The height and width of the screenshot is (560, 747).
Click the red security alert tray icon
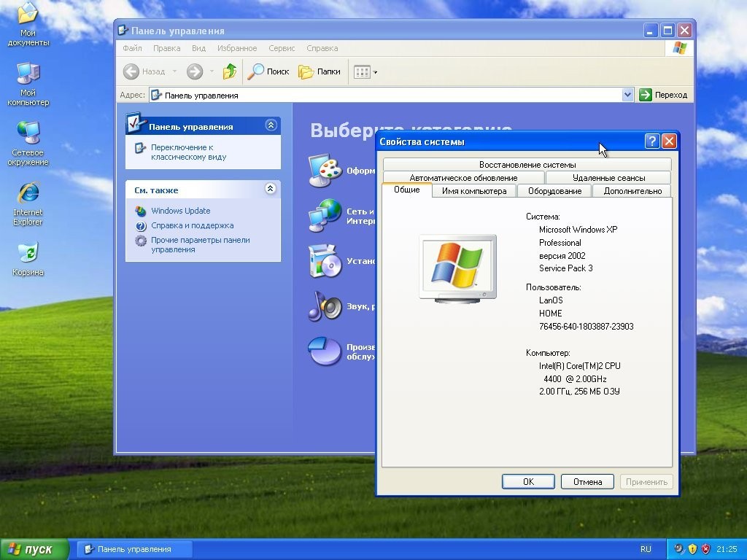click(x=705, y=549)
